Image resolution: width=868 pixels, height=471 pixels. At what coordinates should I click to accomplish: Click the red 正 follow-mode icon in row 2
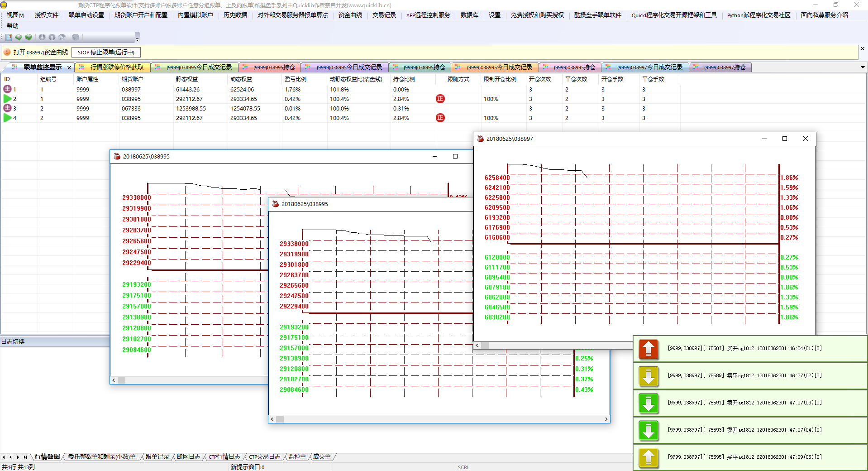pos(440,99)
